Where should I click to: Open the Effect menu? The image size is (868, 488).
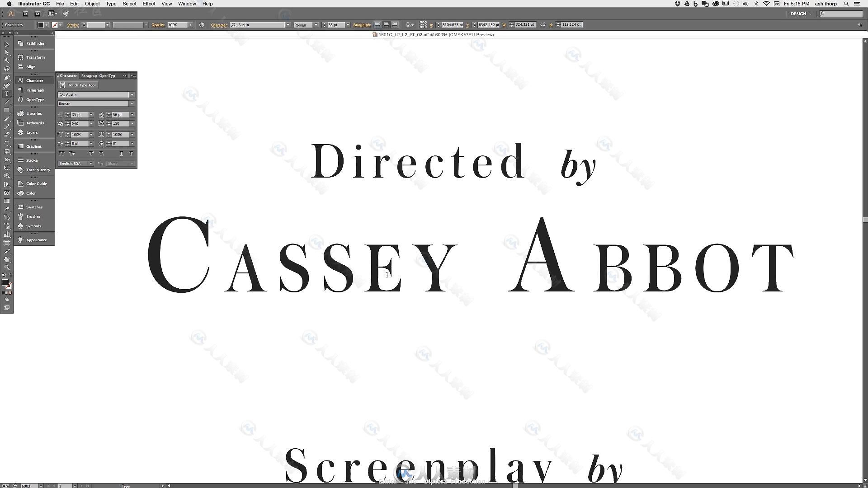pos(149,4)
